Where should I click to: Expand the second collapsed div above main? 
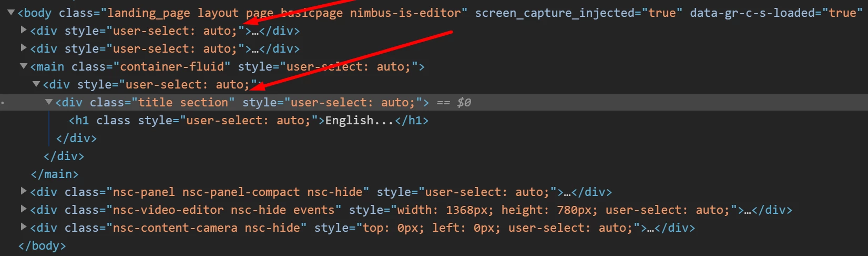(24, 48)
